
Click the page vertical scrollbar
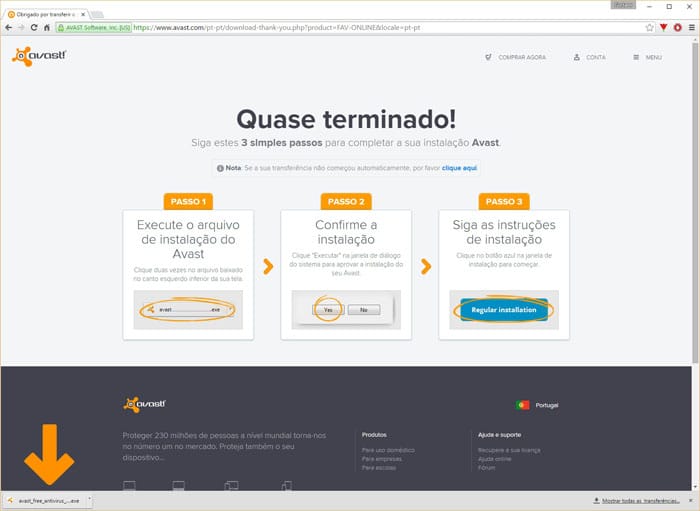coord(695,204)
